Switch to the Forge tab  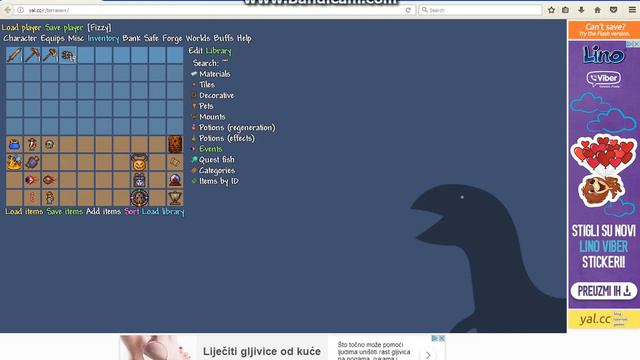coord(172,38)
